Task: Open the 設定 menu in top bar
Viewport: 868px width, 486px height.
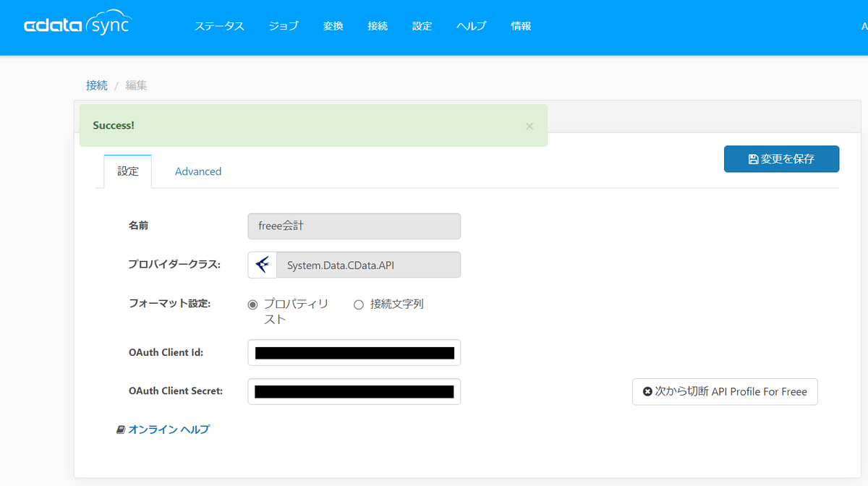Action: tap(422, 26)
